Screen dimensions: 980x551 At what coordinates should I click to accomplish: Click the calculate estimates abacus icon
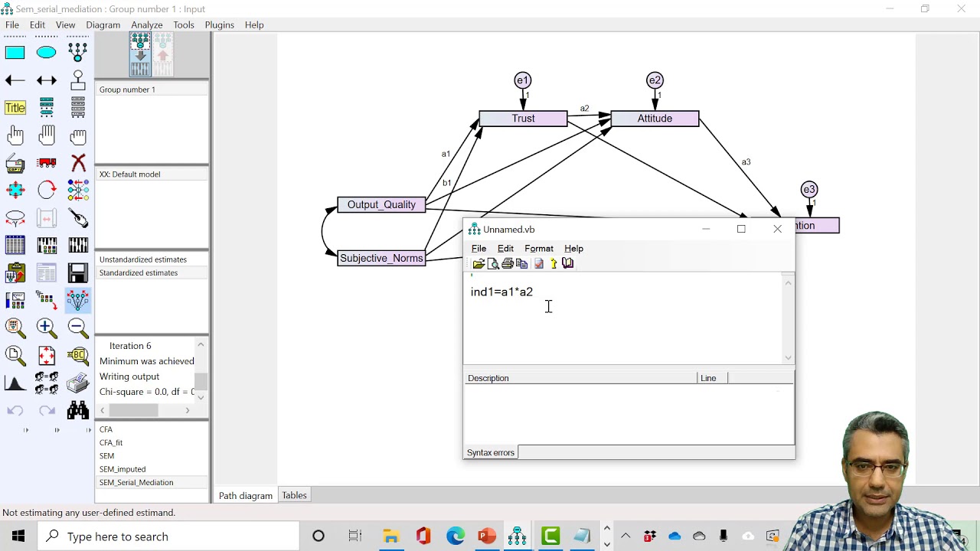point(78,246)
